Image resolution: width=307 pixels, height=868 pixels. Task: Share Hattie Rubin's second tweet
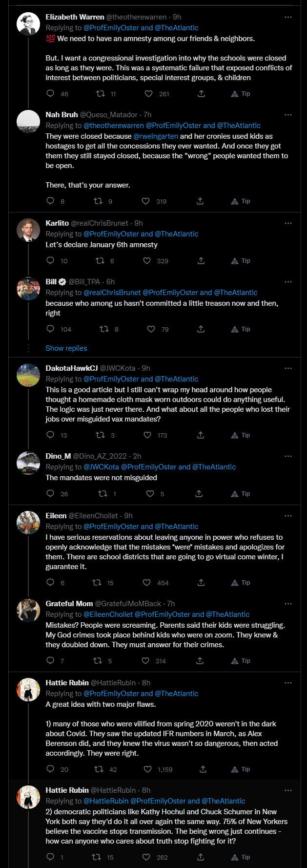pos(201,857)
